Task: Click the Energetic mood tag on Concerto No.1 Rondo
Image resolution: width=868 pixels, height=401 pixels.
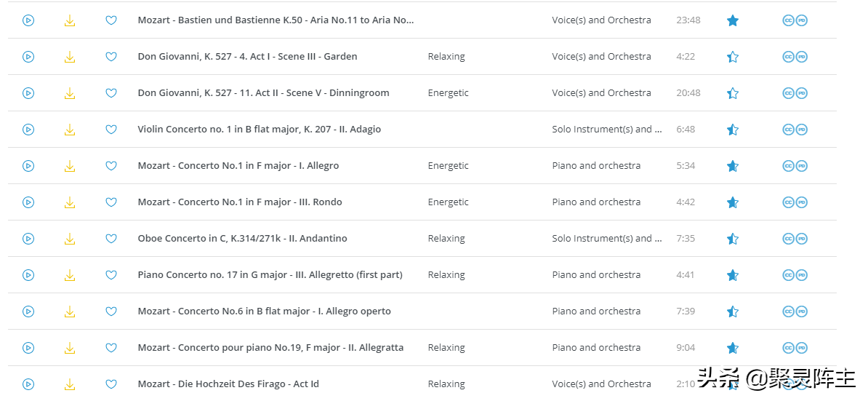Action: click(x=448, y=202)
